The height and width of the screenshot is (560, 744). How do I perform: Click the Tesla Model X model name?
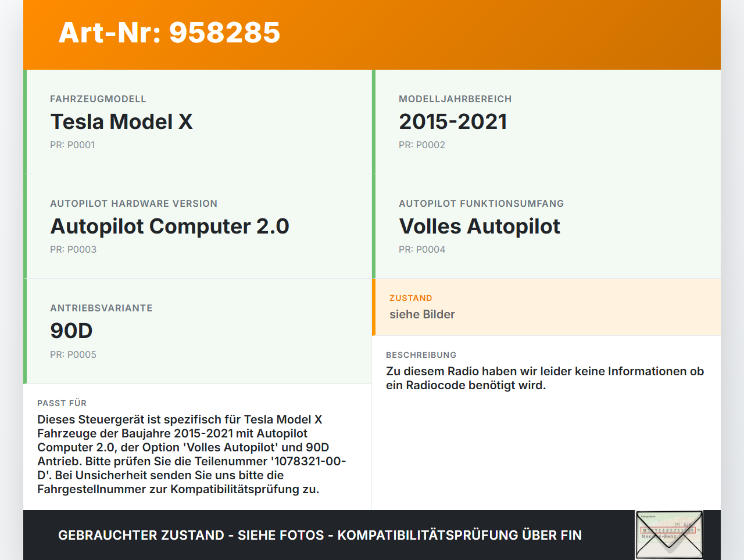click(121, 122)
